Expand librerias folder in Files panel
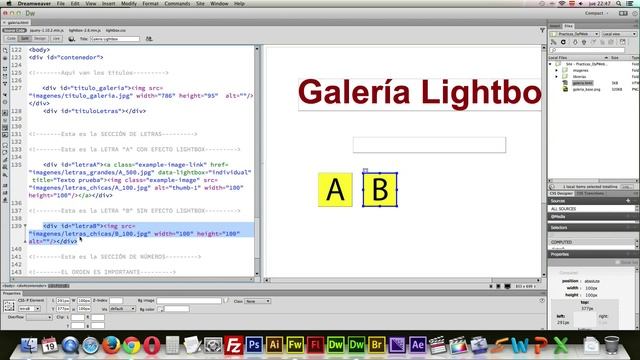This screenshot has width=640, height=360. coord(556,76)
